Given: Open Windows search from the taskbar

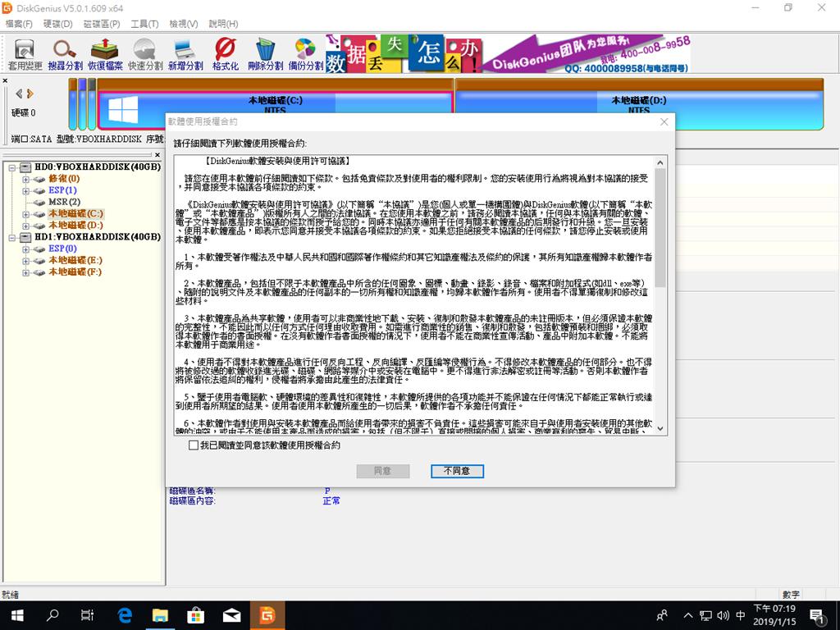Looking at the screenshot, I should click(x=52, y=615).
